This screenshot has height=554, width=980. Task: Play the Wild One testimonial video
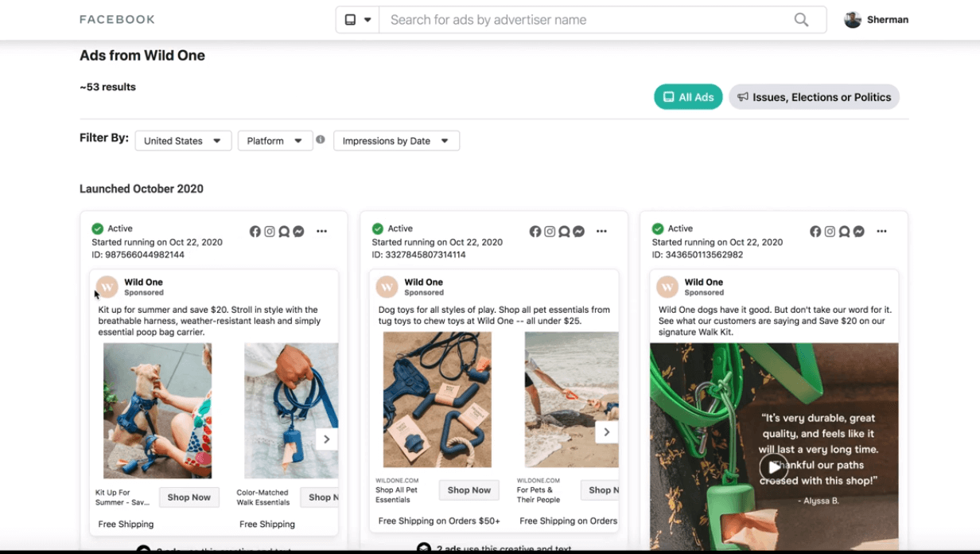tap(773, 467)
